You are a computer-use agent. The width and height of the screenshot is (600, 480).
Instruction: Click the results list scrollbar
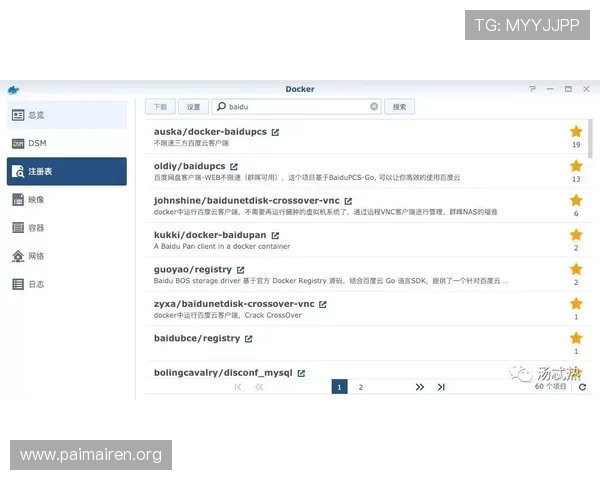[590, 138]
